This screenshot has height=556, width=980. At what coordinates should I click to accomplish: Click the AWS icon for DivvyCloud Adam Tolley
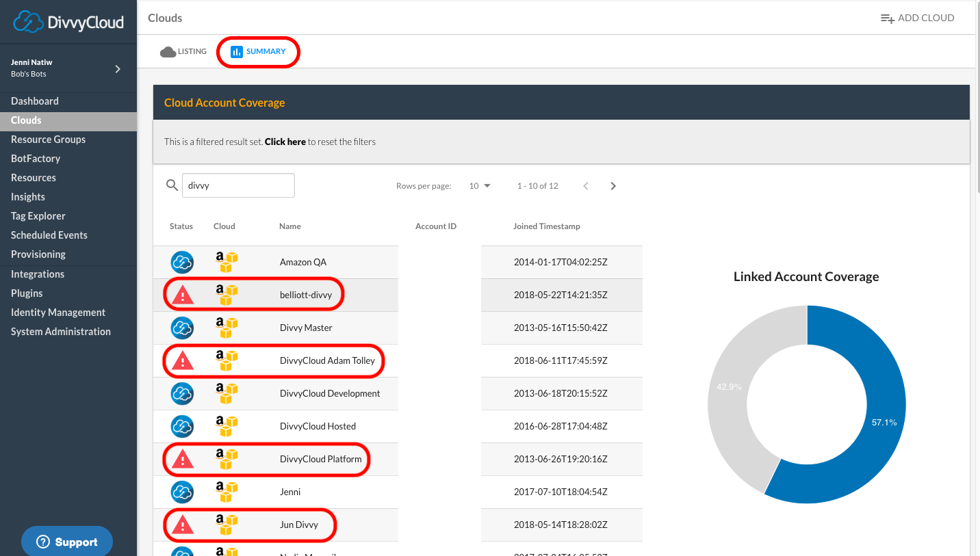[227, 360]
